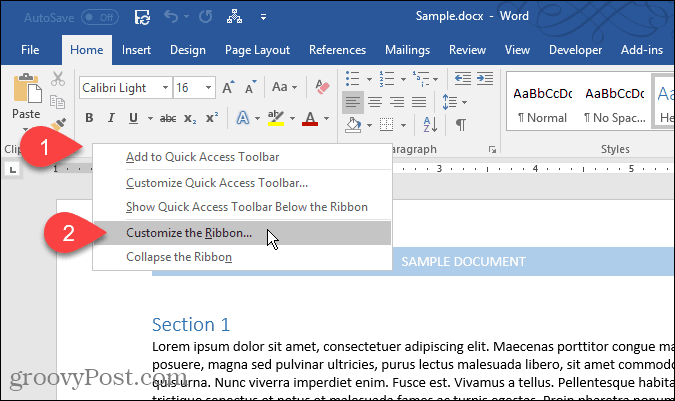This screenshot has height=401, width=675.
Task: Toggle Strikethrough formatting
Action: tap(168, 118)
